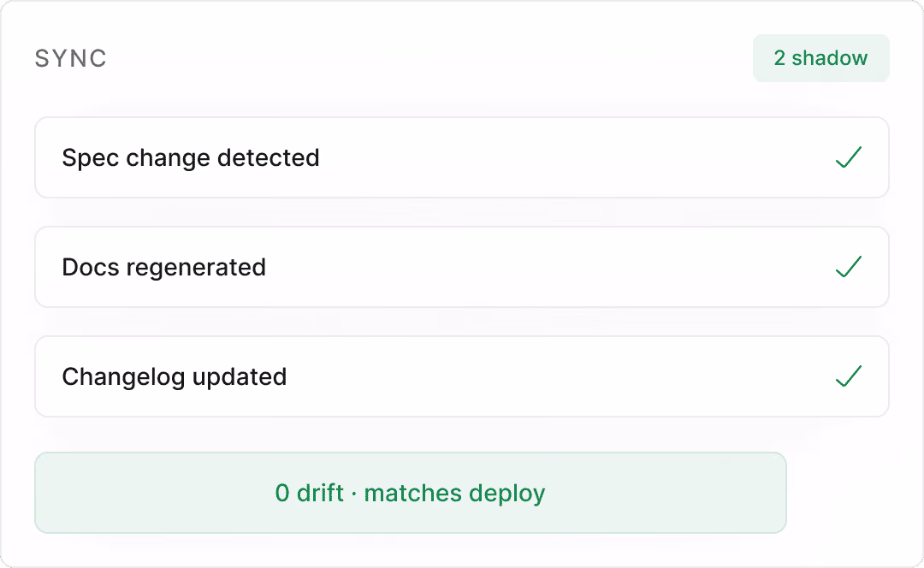Click the 0 drift text in banner
This screenshot has width=924, height=568.
click(x=310, y=493)
